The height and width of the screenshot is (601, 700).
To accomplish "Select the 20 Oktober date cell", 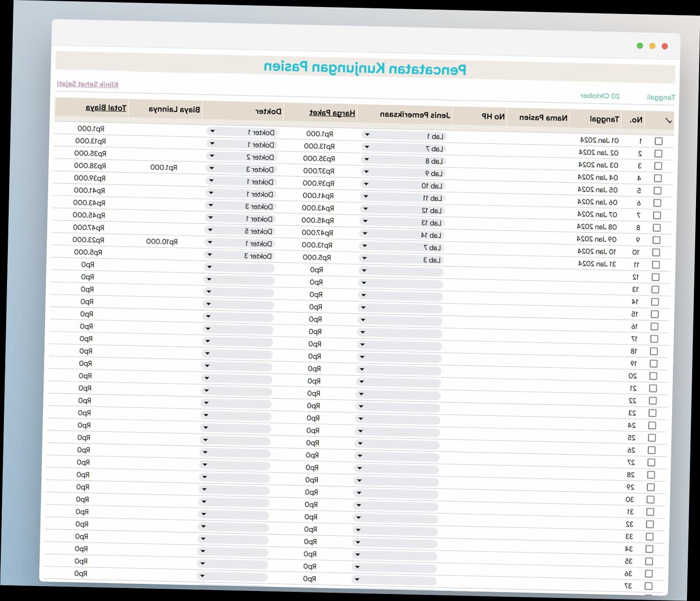I will (599, 96).
